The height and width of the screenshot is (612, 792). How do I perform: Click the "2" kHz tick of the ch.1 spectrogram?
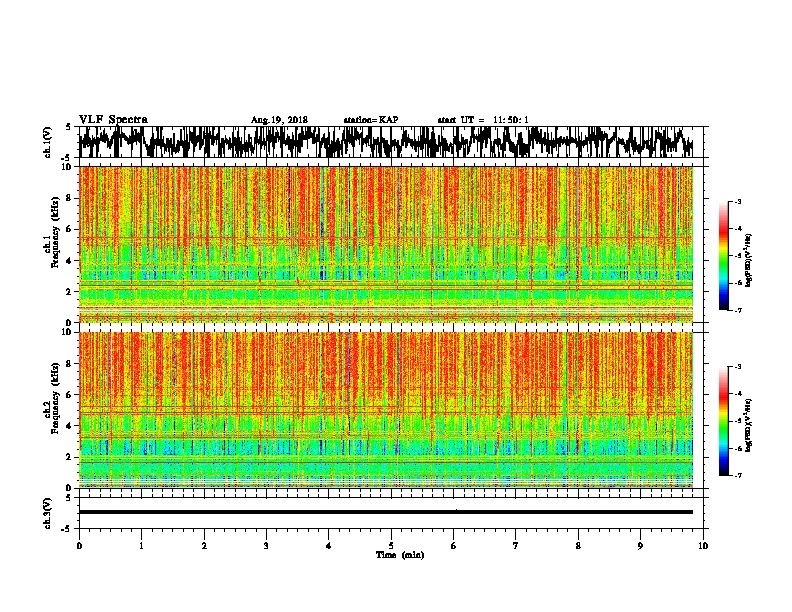pyautogui.click(x=70, y=292)
